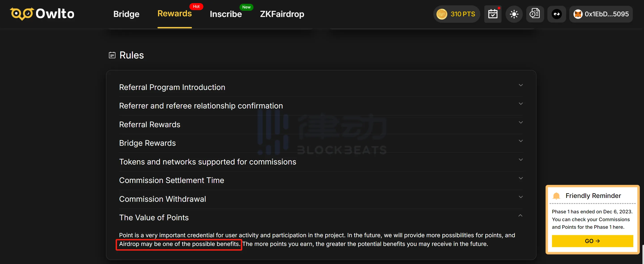The height and width of the screenshot is (264, 644).
Task: Select the Rewards navigation item
Action: coord(174,14)
